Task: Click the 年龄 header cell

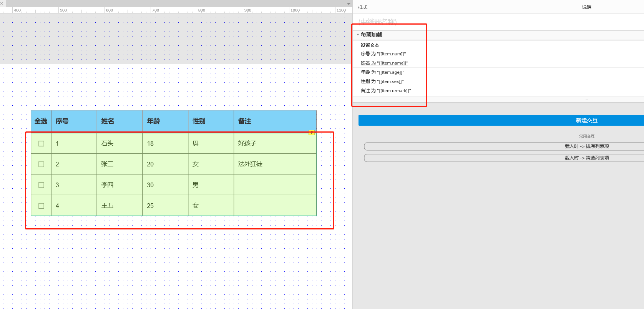Action: [x=165, y=121]
